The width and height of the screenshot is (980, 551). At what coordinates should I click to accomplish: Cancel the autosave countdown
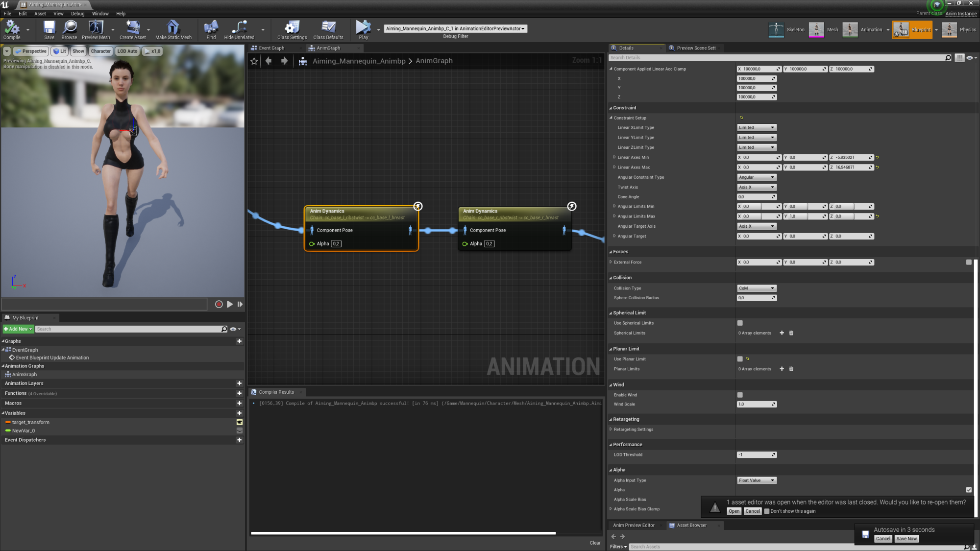point(883,539)
